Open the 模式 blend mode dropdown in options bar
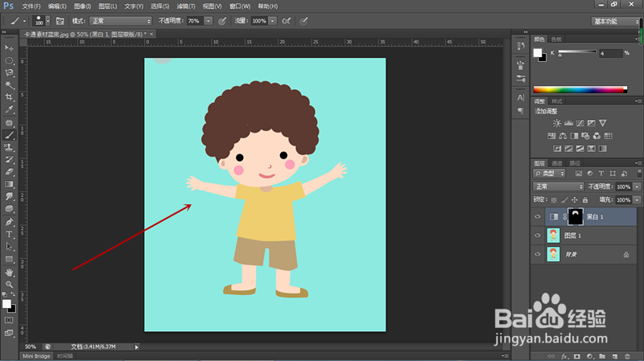644x361 pixels. coord(120,20)
